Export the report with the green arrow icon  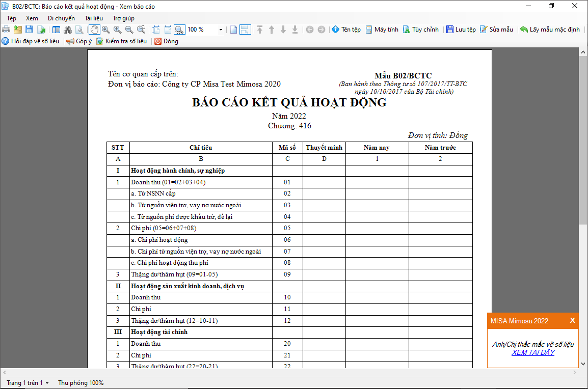(41, 30)
